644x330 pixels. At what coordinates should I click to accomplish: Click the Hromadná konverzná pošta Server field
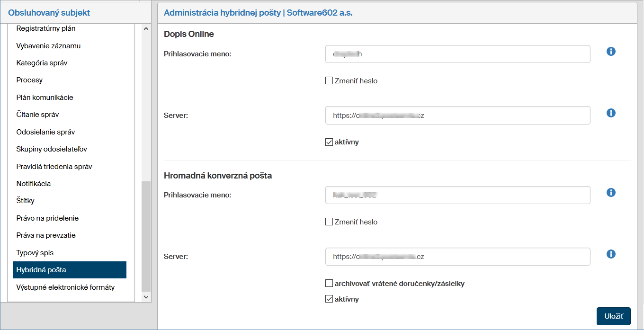457,257
